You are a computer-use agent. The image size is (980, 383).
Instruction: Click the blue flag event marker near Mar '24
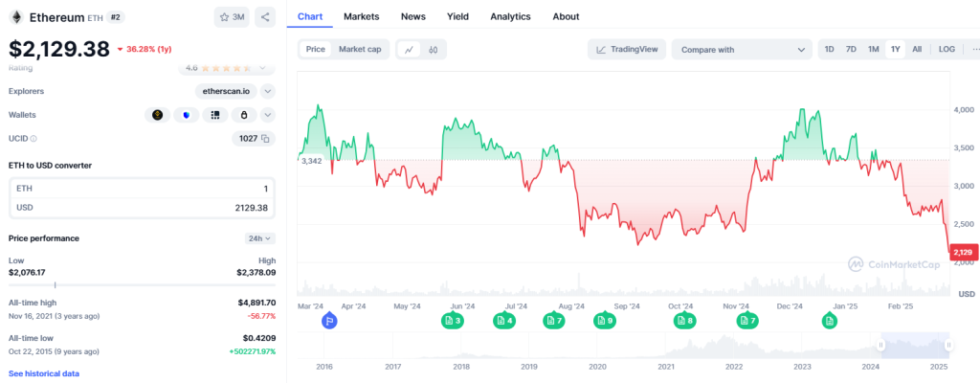[x=329, y=320]
